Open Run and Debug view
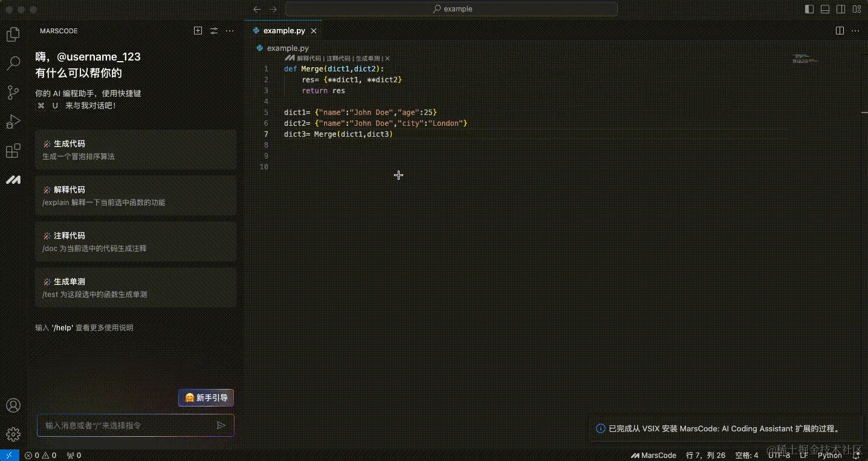 (x=13, y=122)
